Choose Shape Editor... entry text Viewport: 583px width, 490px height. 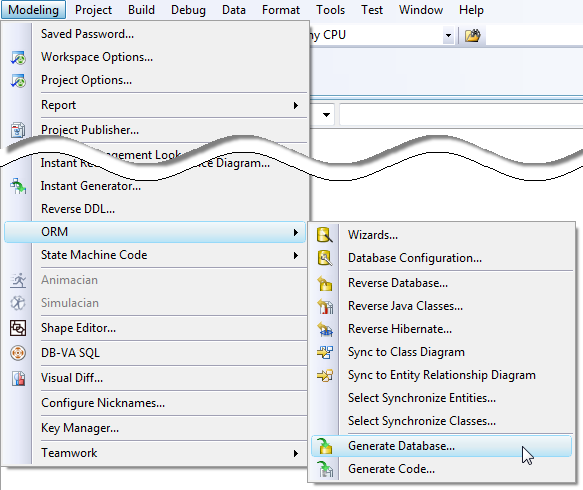(78, 328)
